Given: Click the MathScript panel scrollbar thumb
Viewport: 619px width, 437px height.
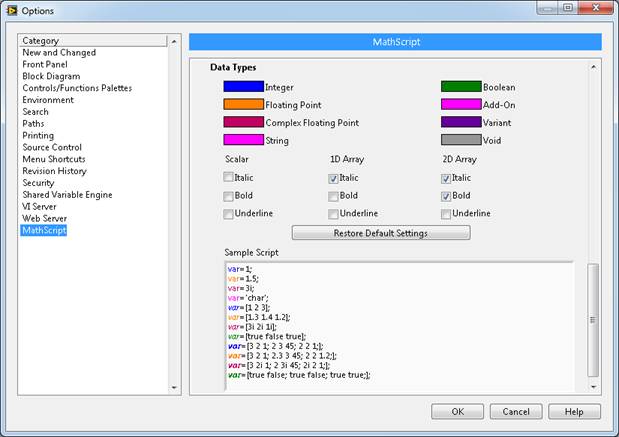Looking at the screenshot, I should (x=593, y=320).
